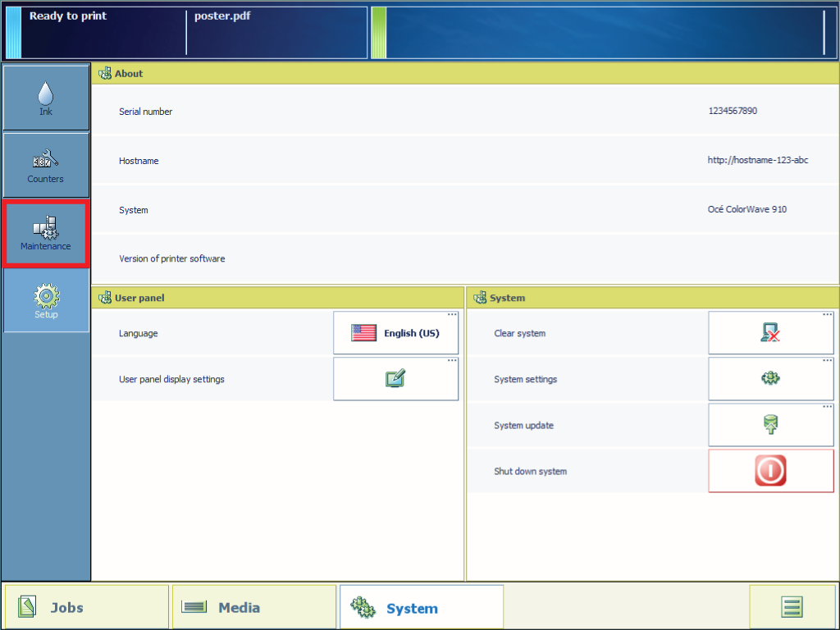The image size is (840, 630).
Task: Select serial number value 1234567890
Action: click(733, 111)
